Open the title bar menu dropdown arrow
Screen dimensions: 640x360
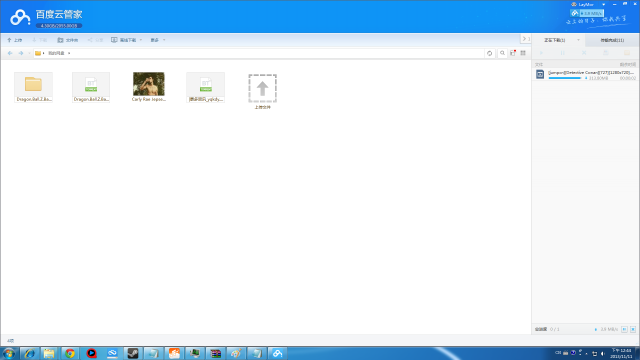pos(603,4)
